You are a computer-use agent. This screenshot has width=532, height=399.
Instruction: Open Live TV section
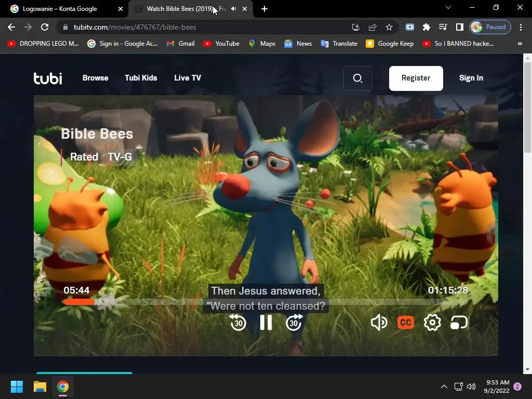tap(188, 78)
